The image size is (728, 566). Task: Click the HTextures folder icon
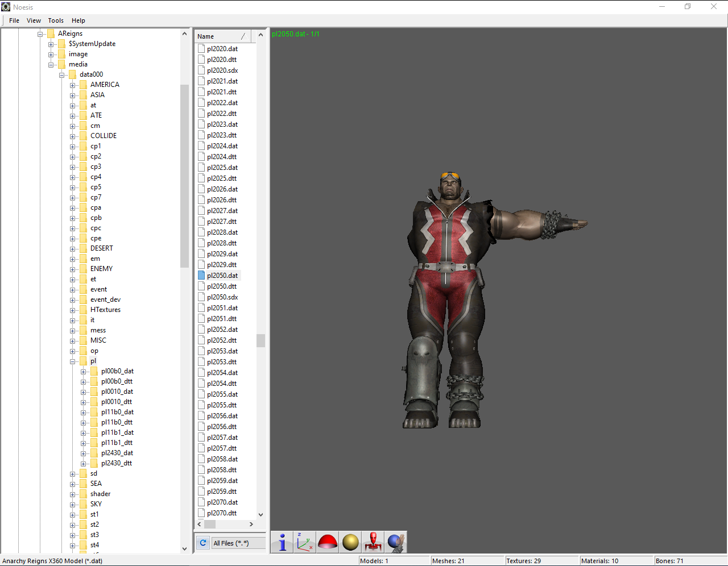pyautogui.click(x=84, y=310)
